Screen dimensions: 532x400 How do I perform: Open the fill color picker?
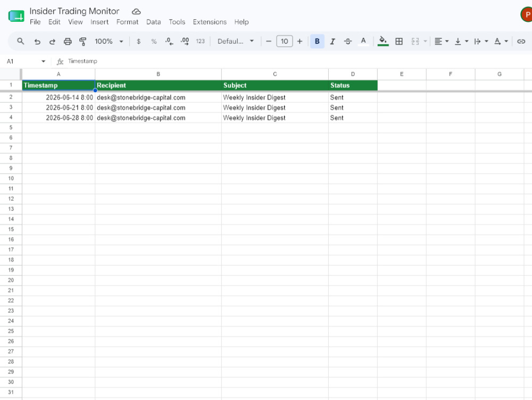(x=383, y=42)
